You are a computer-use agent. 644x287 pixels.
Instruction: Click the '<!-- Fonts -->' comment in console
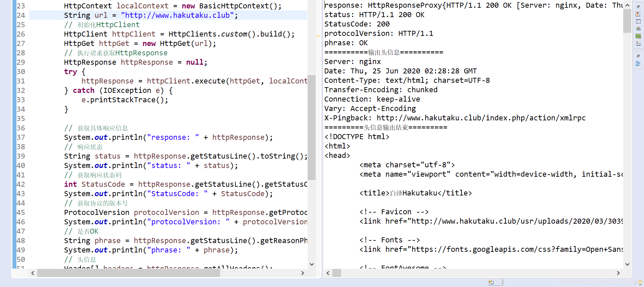[x=390, y=240]
